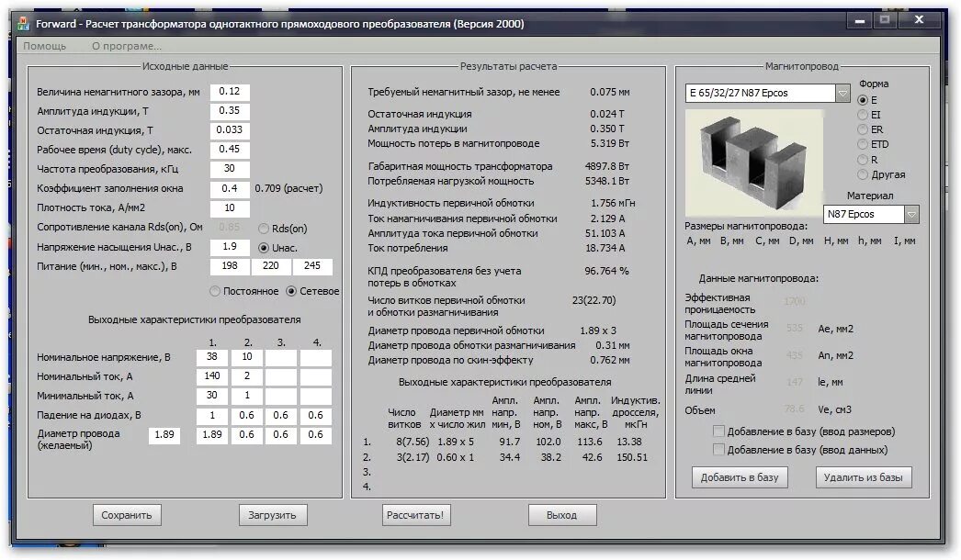Click the Сохранить button
Screen dimensions: 961x560
127,515
